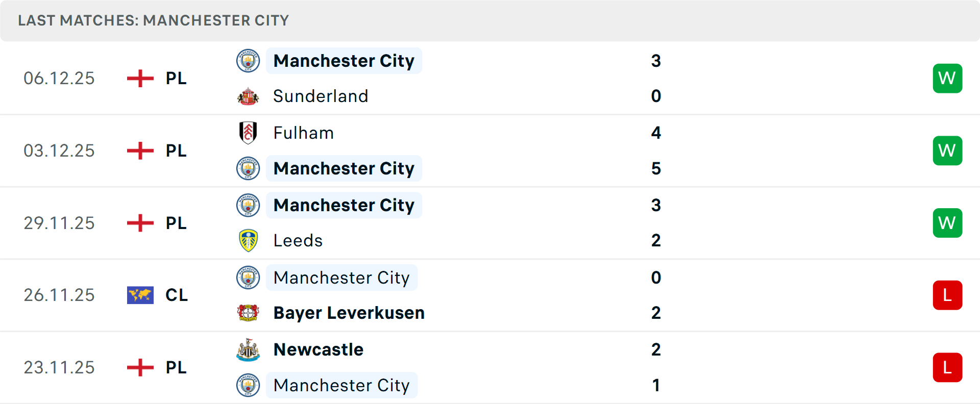Open the Bayer Leverkusen team link
Screen dimensions: 980x404
click(x=349, y=313)
